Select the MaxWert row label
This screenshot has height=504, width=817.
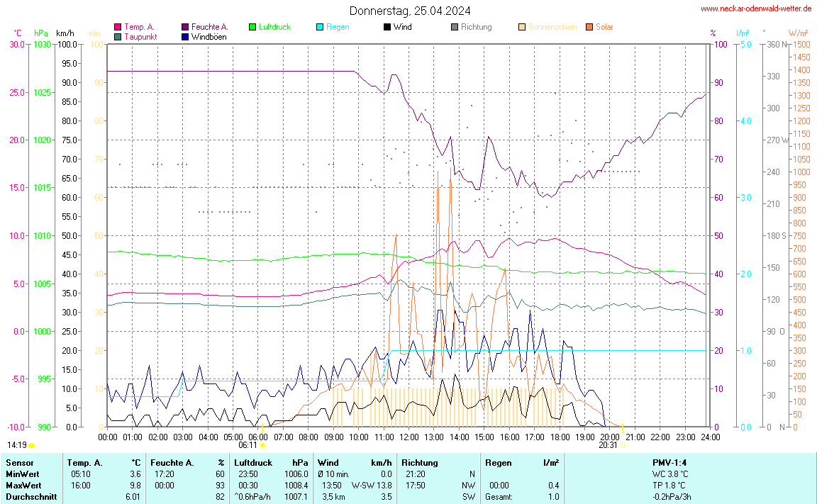coord(23,485)
